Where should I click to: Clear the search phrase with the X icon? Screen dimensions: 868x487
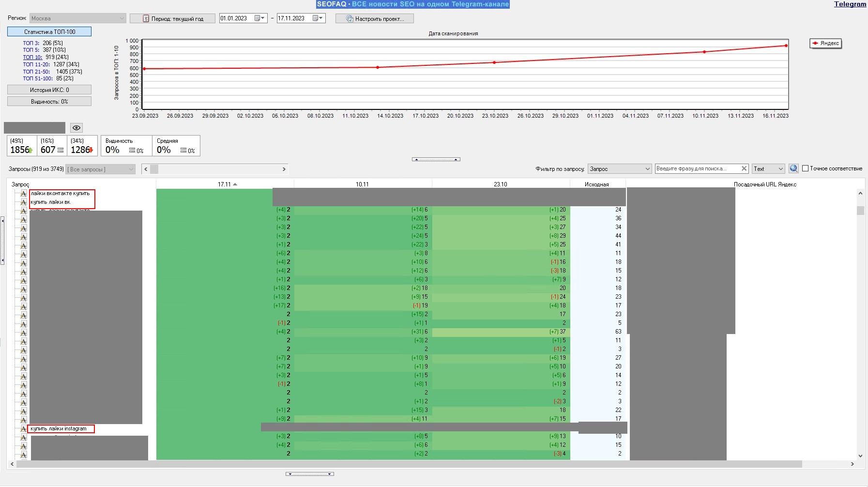pos(744,168)
